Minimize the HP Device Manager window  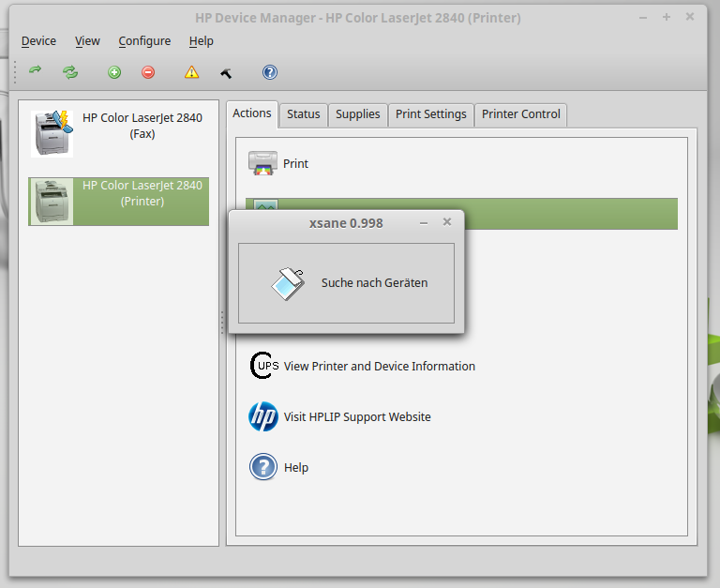(x=643, y=18)
